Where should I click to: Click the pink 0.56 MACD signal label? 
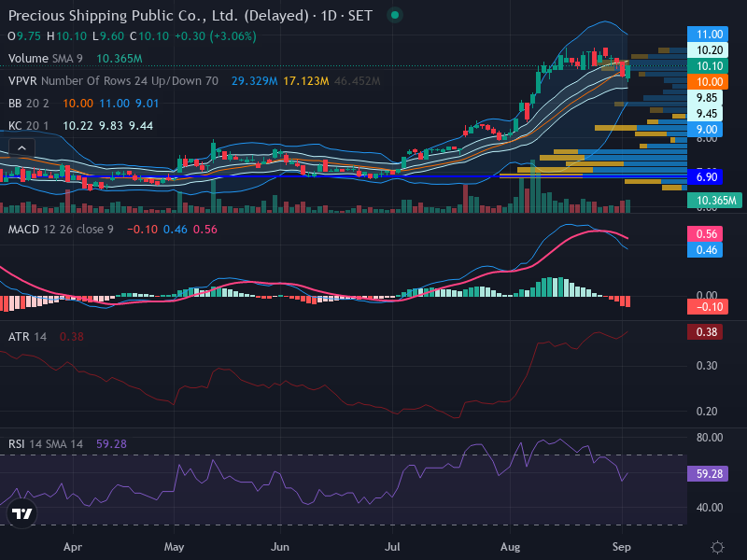[x=705, y=234]
